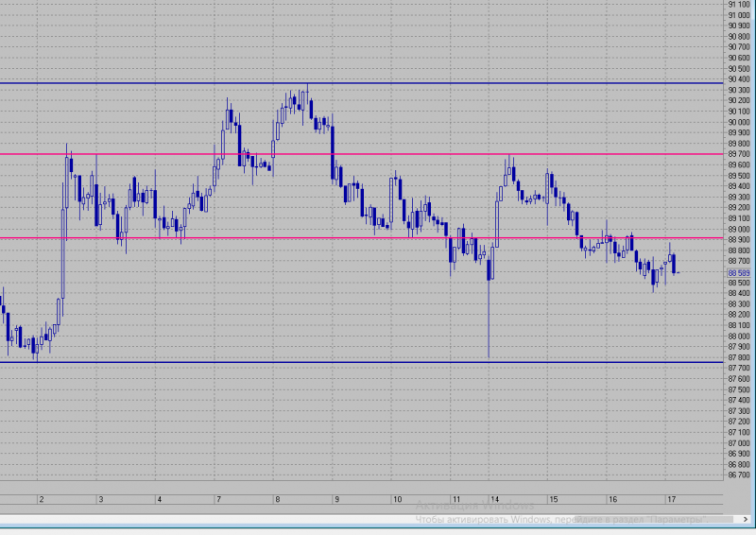
Task: Click the 88 000 price scale label
Action: pos(739,336)
